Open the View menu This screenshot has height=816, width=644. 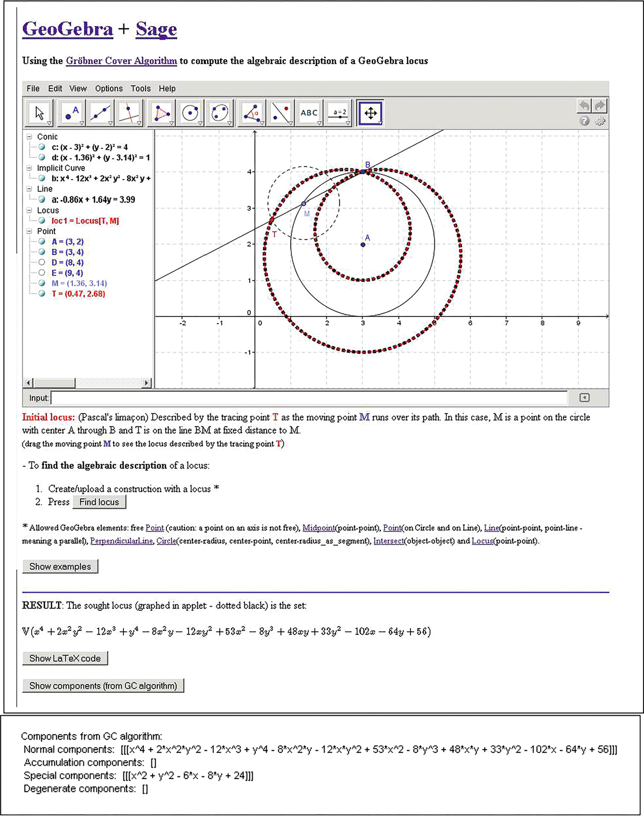(78, 89)
